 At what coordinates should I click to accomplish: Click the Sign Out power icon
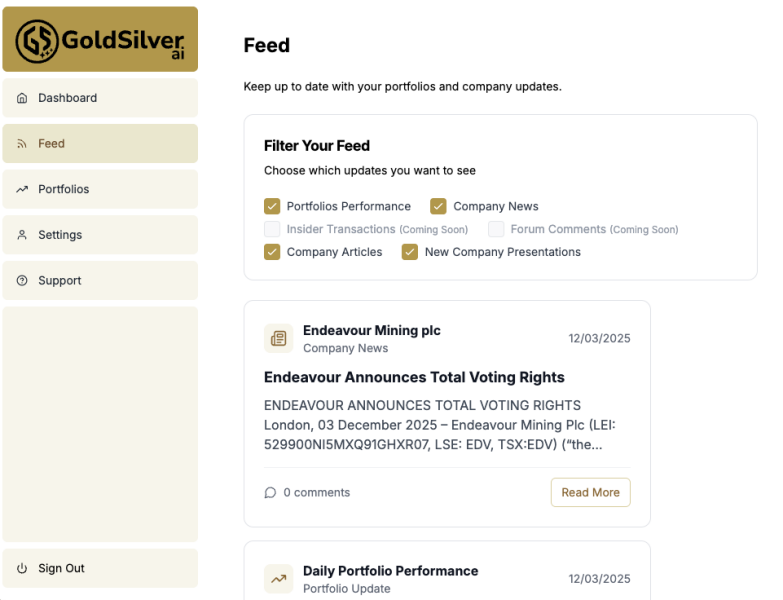tap(22, 568)
